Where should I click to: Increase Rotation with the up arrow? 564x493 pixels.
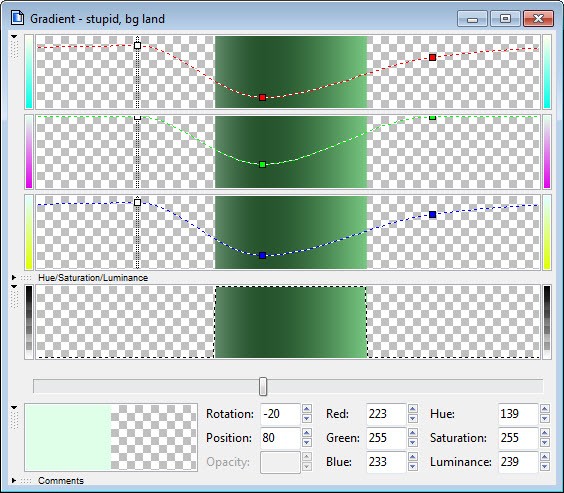(x=306, y=408)
